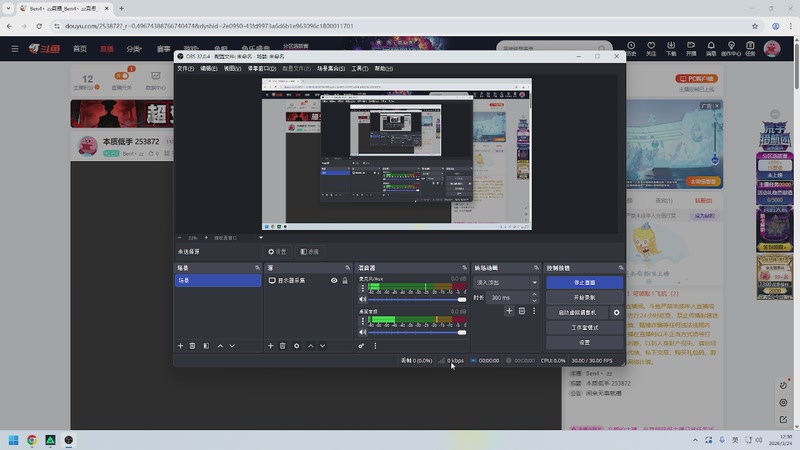Screen dimensions: 800x450
Task: Open mixer dock options three-dot menu
Action: pyautogui.click(x=375, y=346)
